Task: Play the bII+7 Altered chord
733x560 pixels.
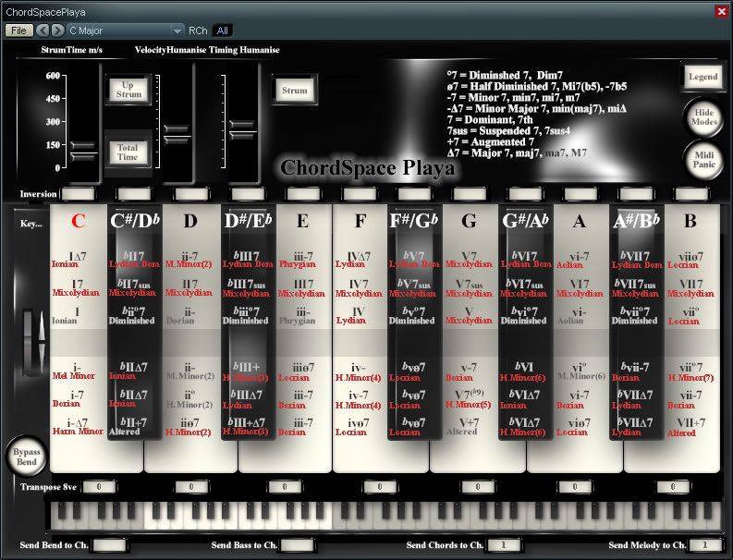Action: pos(128,427)
